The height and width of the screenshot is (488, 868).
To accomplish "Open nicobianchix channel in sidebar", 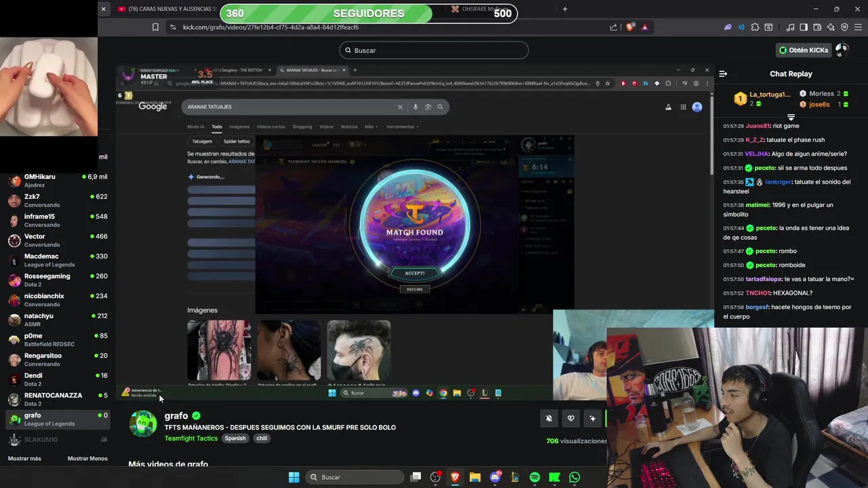I will pos(57,300).
